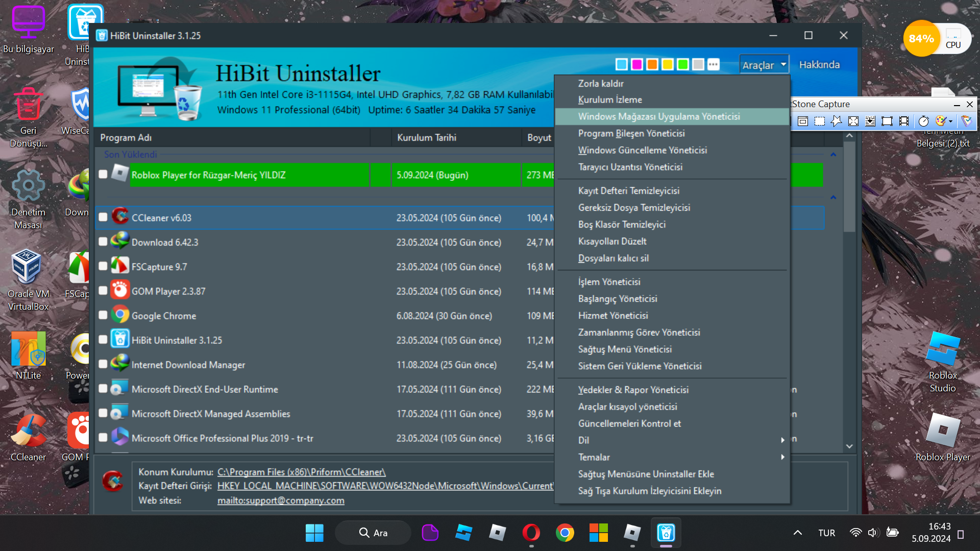This screenshot has height=551, width=980.
Task: Choose full screen capture in FastStone Capture
Action: pos(853,121)
